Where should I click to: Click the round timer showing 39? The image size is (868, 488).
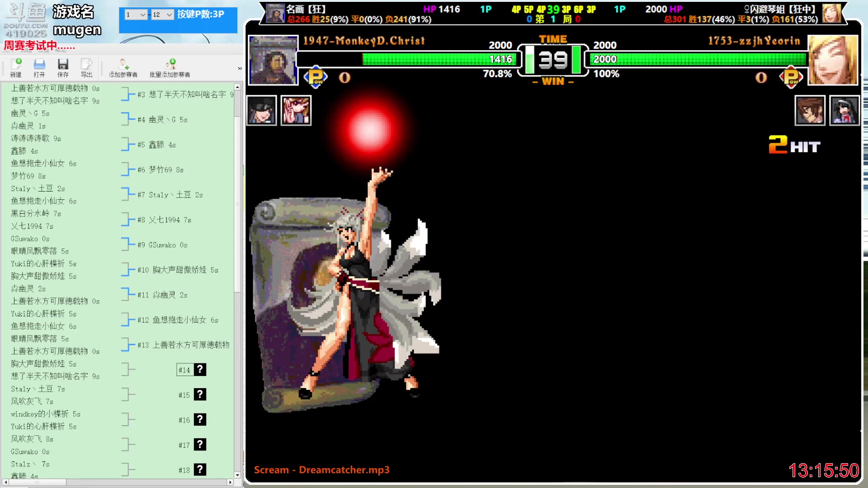tap(553, 60)
